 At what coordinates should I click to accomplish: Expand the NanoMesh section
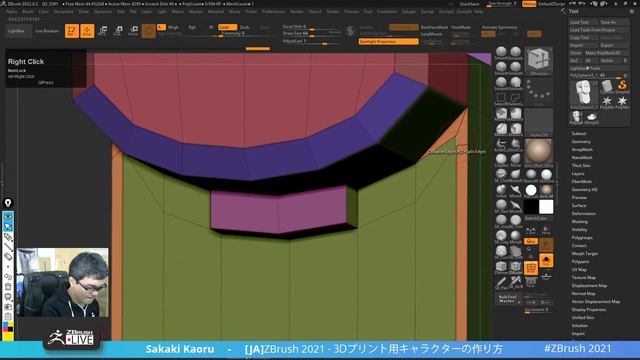[x=582, y=158]
